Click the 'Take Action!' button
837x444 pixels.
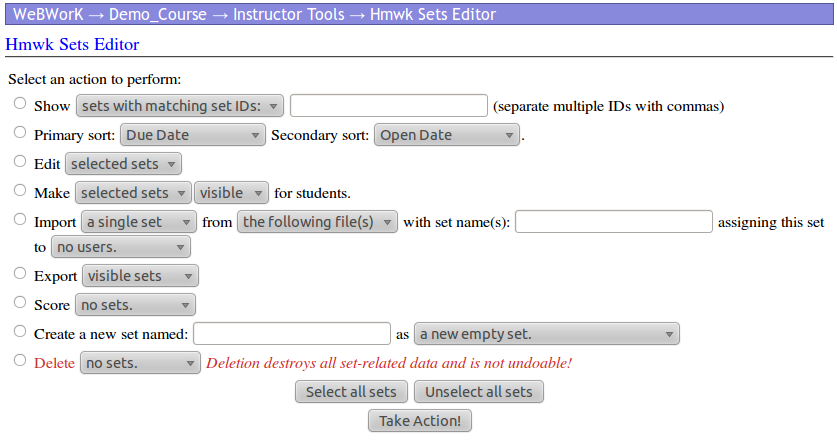(420, 421)
